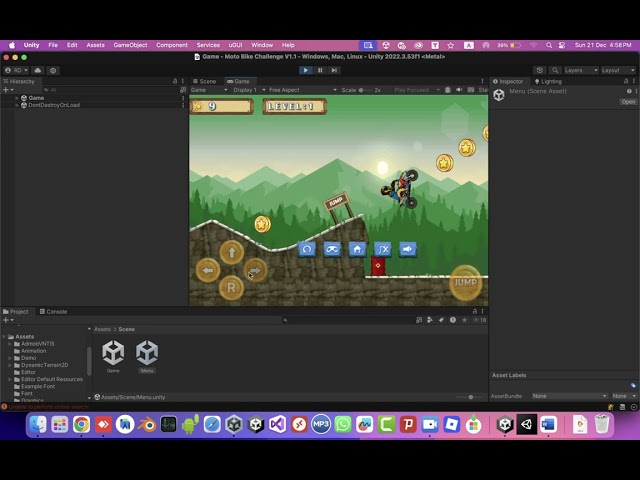Toggle the hidden packages eye count

click(480, 320)
